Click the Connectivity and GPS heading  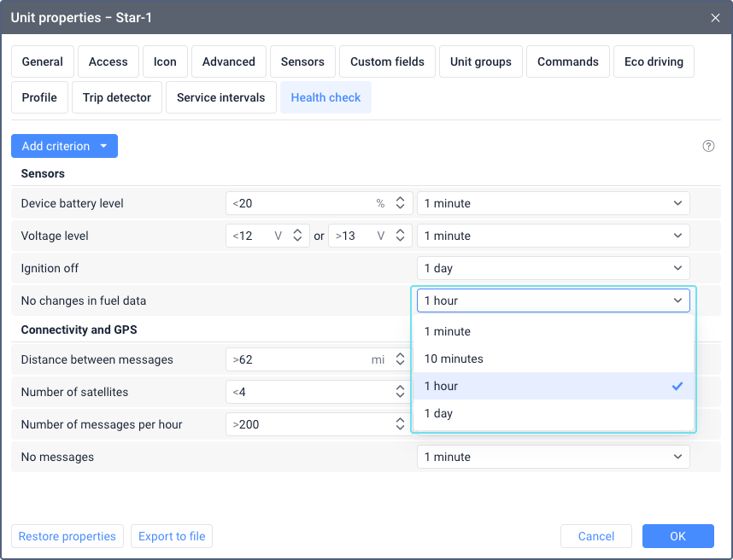[79, 330]
